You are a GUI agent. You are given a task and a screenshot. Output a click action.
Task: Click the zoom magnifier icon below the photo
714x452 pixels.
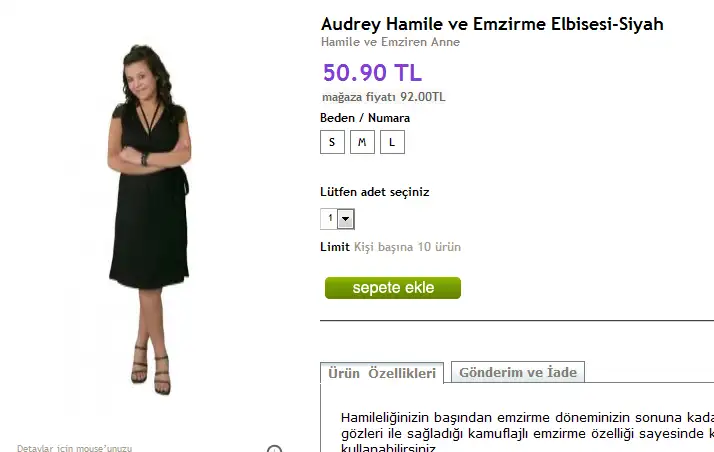pyautogui.click(x=274, y=449)
